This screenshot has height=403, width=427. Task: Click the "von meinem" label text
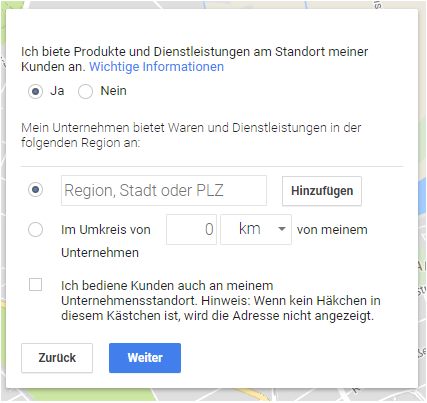pyautogui.click(x=332, y=230)
